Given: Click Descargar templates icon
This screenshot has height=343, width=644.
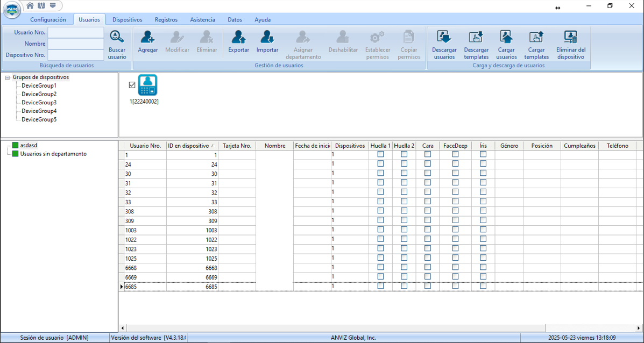Looking at the screenshot, I should (x=477, y=45).
